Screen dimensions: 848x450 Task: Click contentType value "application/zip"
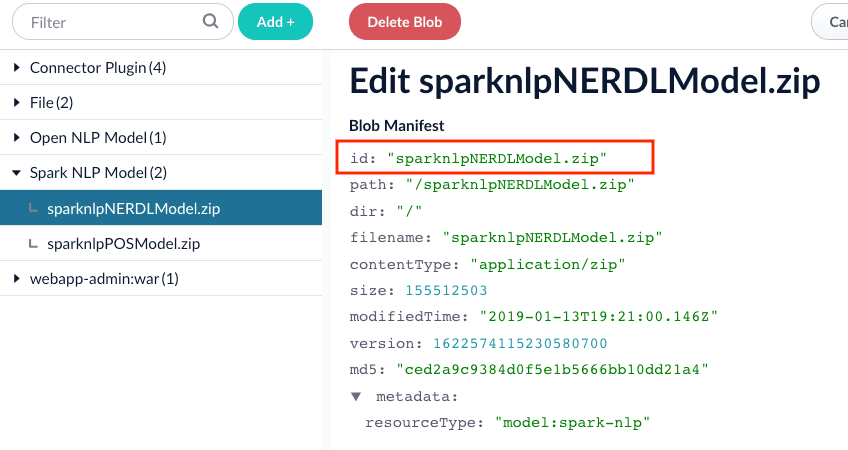point(548,264)
